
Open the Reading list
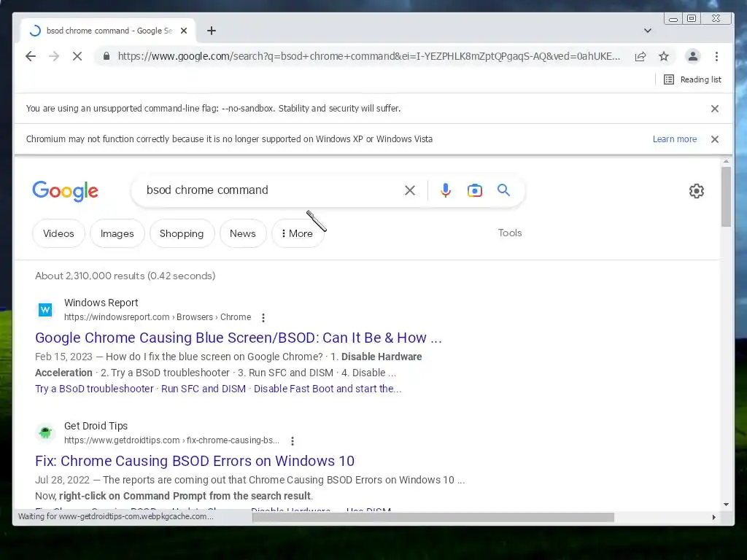(693, 79)
